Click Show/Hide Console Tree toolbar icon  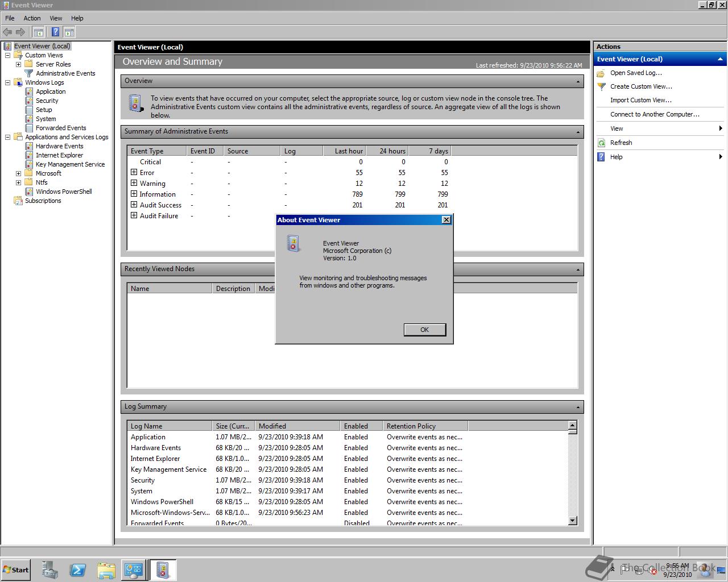pos(38,32)
